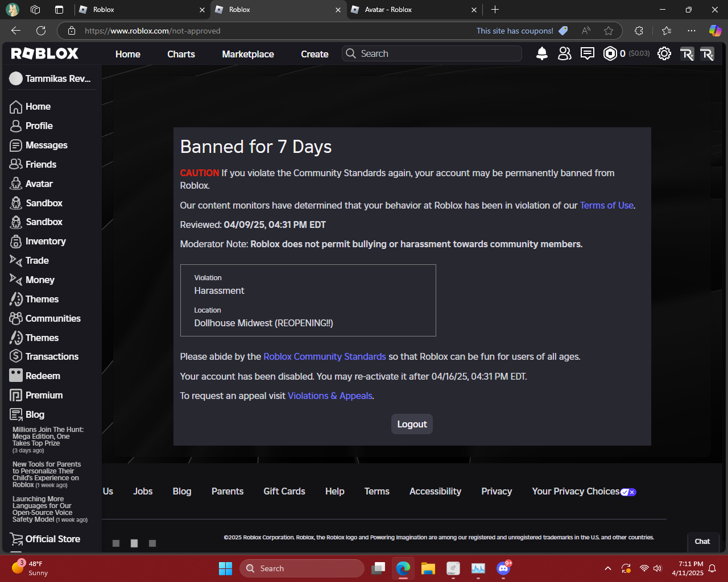
Task: Click the Avatar sidebar icon
Action: click(x=16, y=184)
